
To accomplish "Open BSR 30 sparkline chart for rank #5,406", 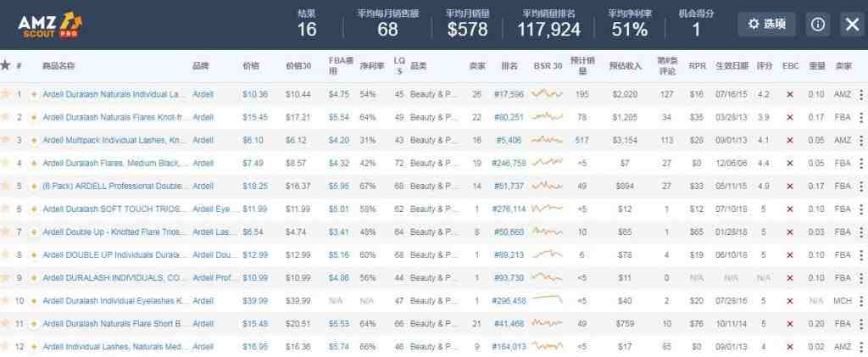I will (x=547, y=140).
